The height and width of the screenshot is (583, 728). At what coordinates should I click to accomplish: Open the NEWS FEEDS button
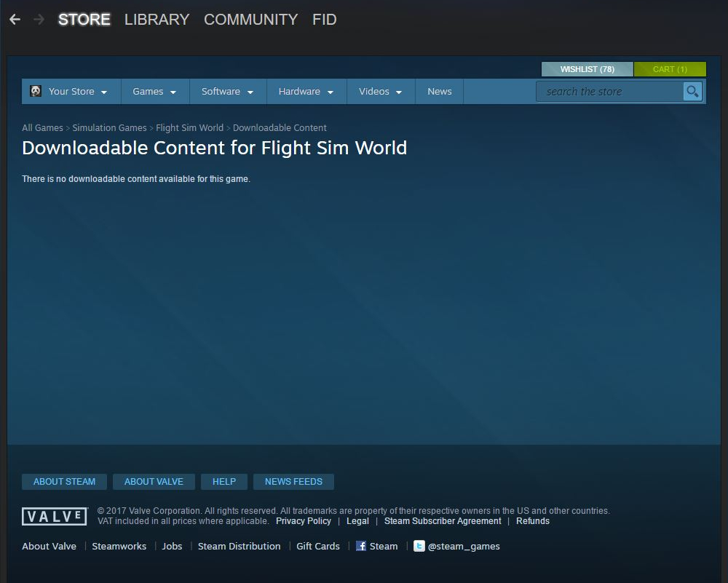point(293,481)
